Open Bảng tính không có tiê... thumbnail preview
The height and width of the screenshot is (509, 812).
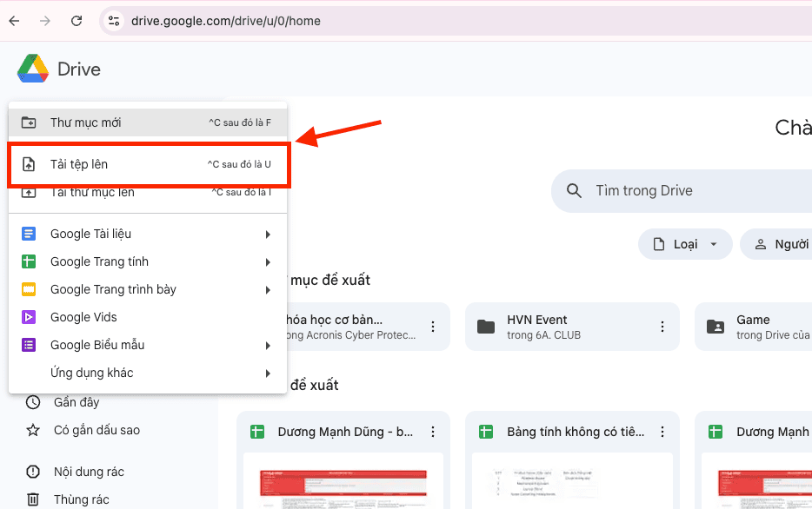(x=572, y=481)
